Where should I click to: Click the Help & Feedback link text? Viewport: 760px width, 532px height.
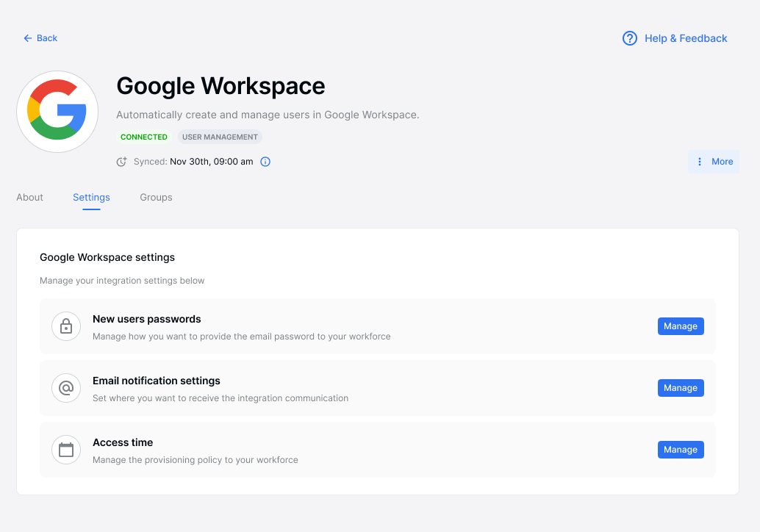pyautogui.click(x=686, y=38)
